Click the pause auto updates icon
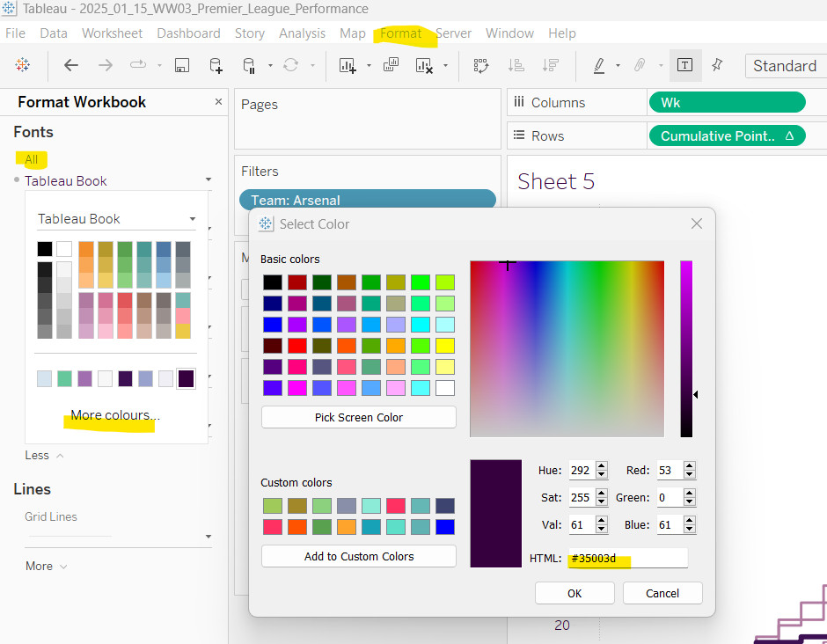 point(249,65)
